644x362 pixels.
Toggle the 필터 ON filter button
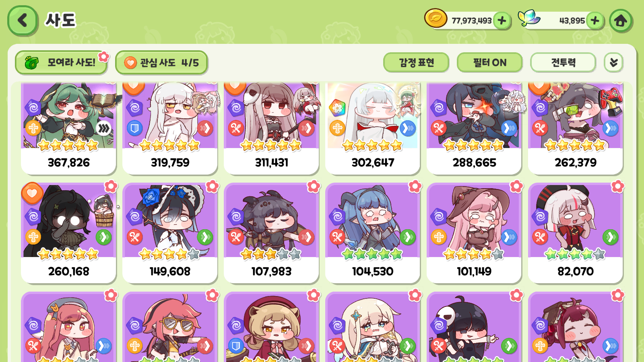pos(489,63)
